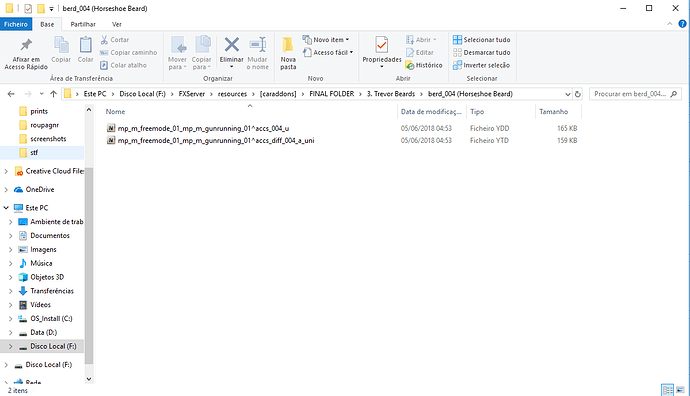The width and height of the screenshot is (690, 396).
Task: Open Transferências in sidebar
Action: click(51, 291)
